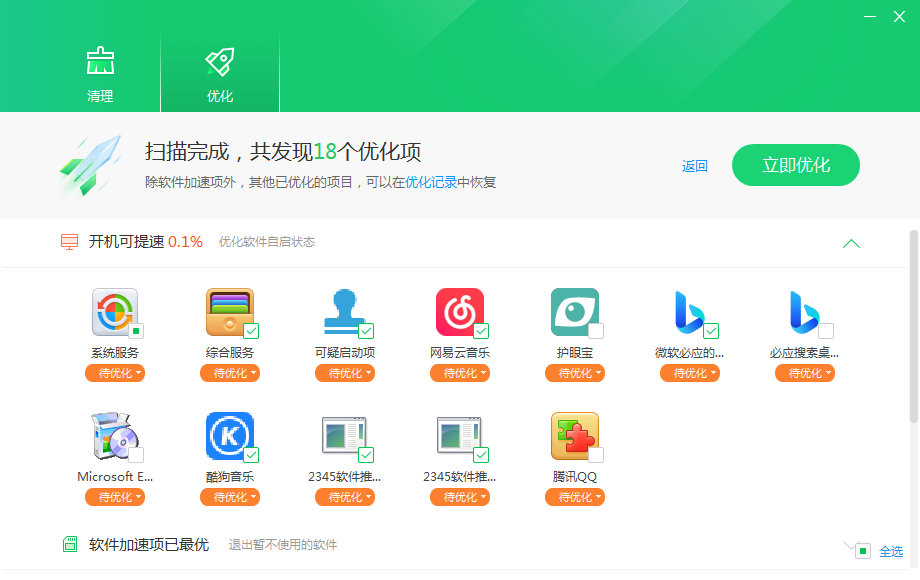Switch to the 优化 optimize tab
The height and width of the screenshot is (580, 920).
pyautogui.click(x=220, y=74)
